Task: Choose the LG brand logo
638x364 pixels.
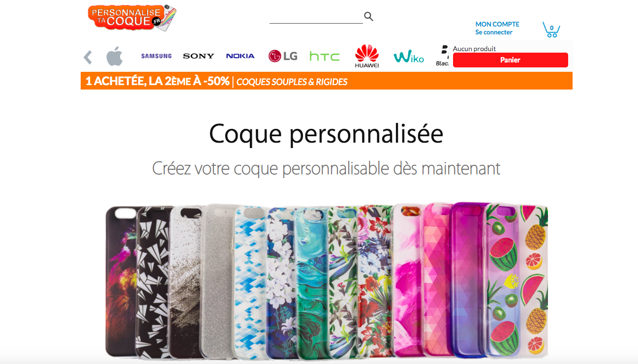Action: (283, 56)
